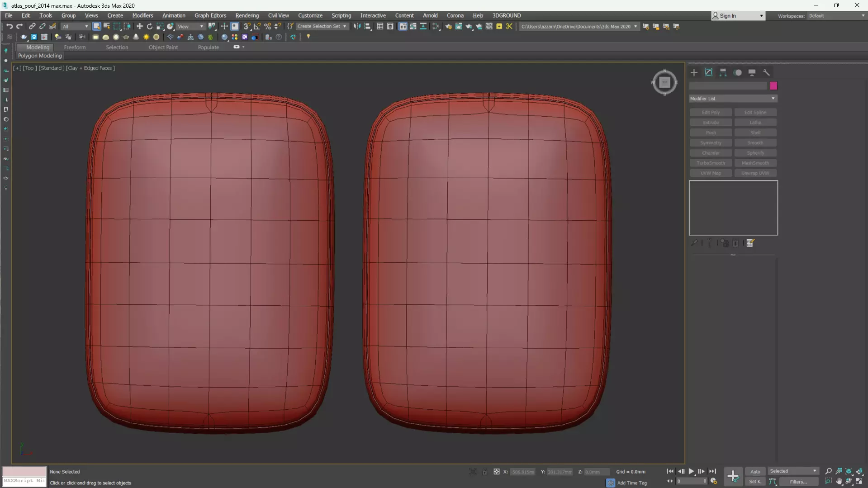Expand the Modifier List dropdown
Image resolution: width=868 pixels, height=488 pixels.
pos(733,99)
